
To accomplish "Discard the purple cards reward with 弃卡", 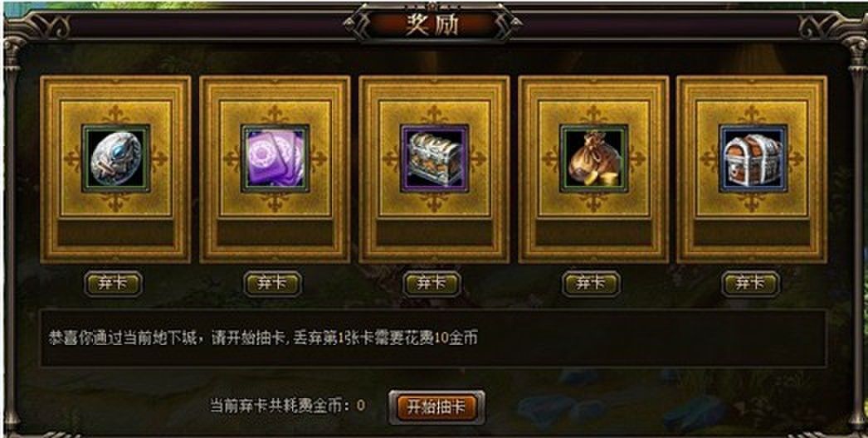I will (273, 284).
